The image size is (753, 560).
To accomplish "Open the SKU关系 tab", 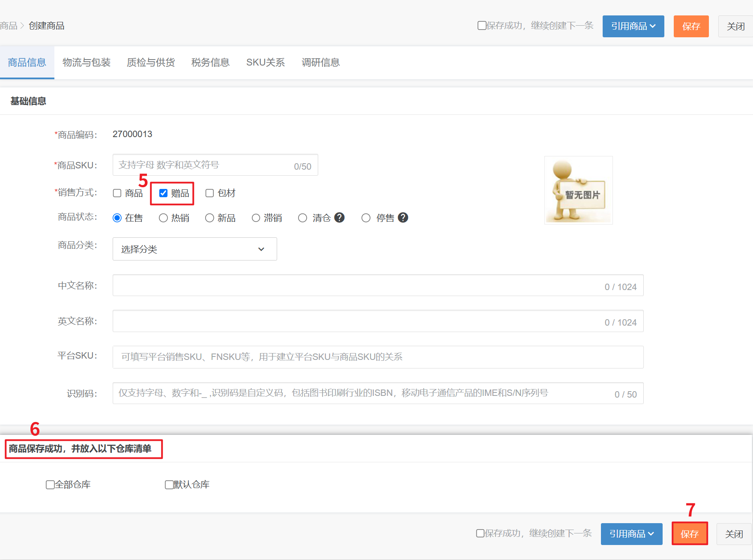I will tap(265, 63).
